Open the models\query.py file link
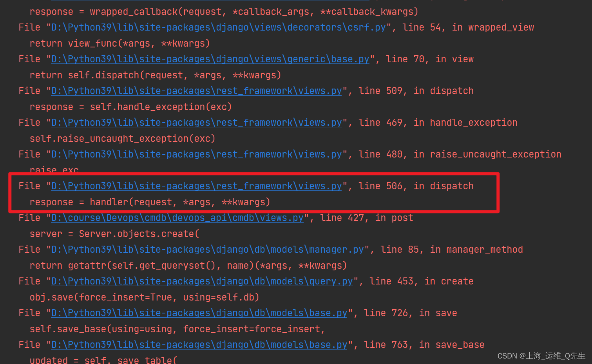592x364 pixels. 202,281
